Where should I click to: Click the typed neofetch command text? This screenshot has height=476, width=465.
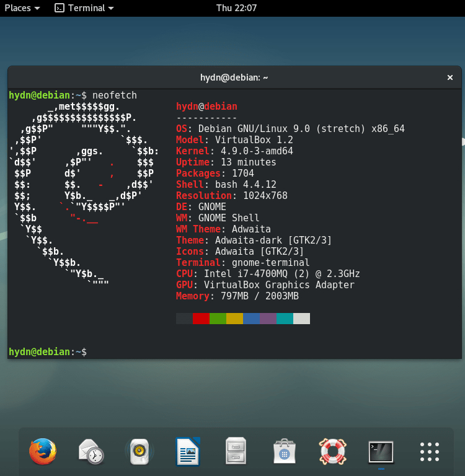115,95
